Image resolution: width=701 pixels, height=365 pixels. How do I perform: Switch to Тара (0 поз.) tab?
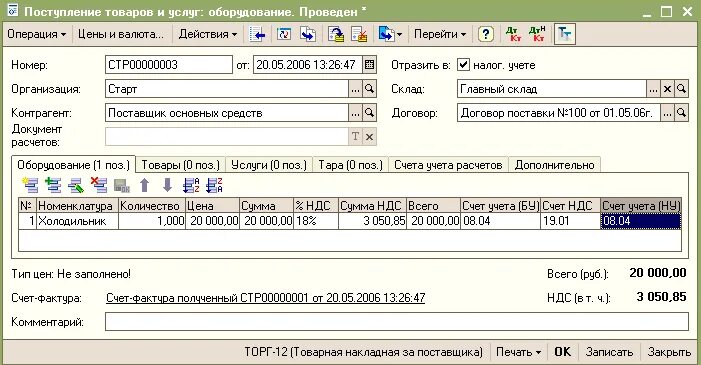[350, 165]
